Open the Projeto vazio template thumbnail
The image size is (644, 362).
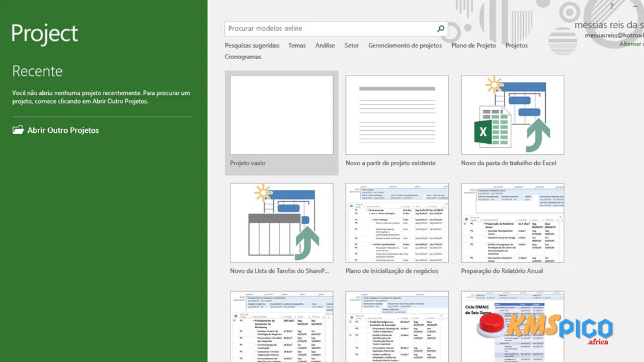click(x=282, y=115)
